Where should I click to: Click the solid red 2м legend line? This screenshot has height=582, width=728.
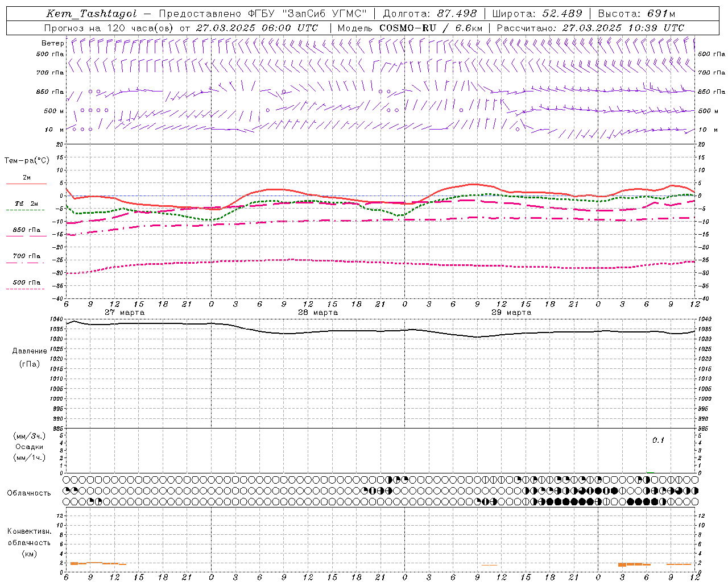coord(26,184)
